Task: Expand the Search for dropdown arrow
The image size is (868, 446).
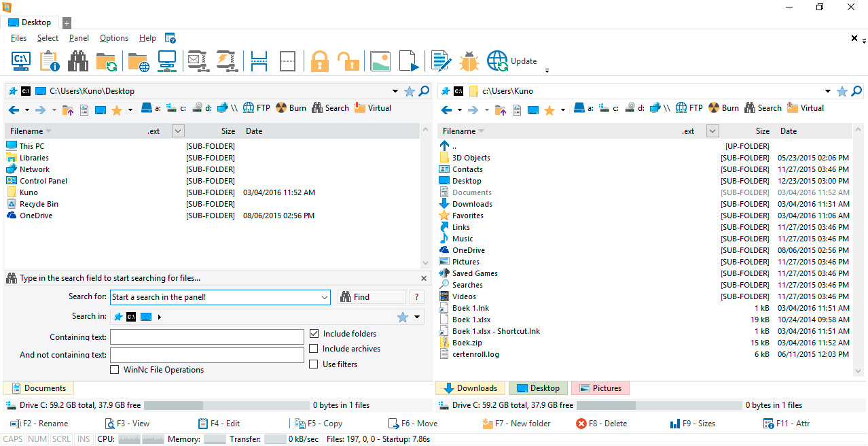Action: 324,297
